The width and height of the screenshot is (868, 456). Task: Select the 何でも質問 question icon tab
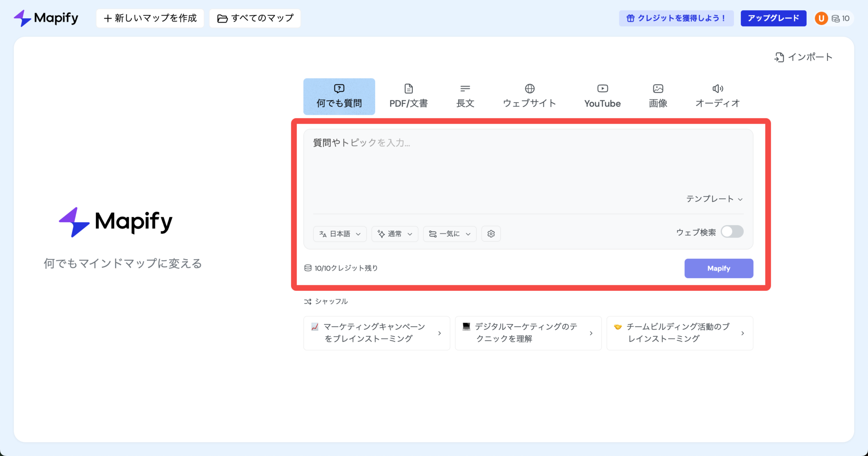point(339,96)
